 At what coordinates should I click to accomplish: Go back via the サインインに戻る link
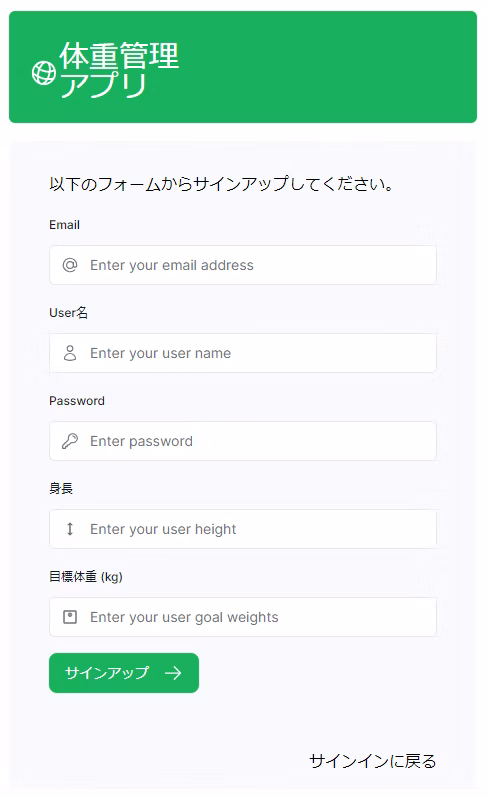pyautogui.click(x=372, y=761)
